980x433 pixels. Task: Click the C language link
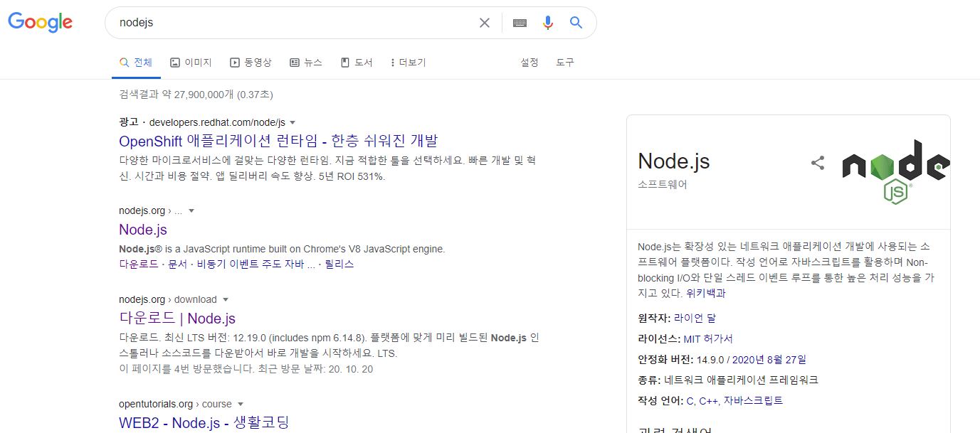pos(690,400)
